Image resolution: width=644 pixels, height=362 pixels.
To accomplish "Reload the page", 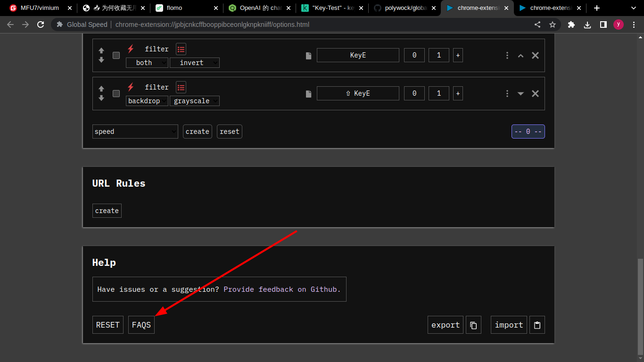I will (41, 25).
